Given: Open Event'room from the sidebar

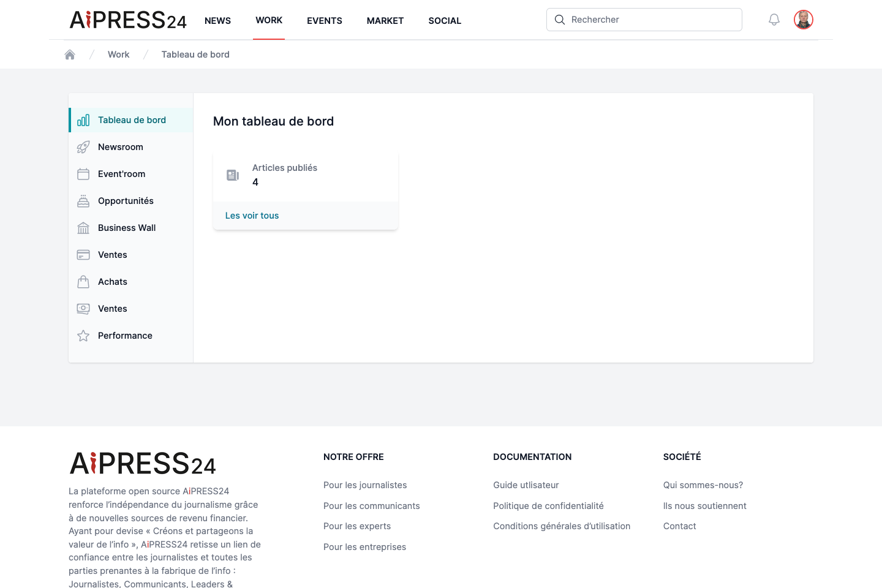Looking at the screenshot, I should 131,174.
